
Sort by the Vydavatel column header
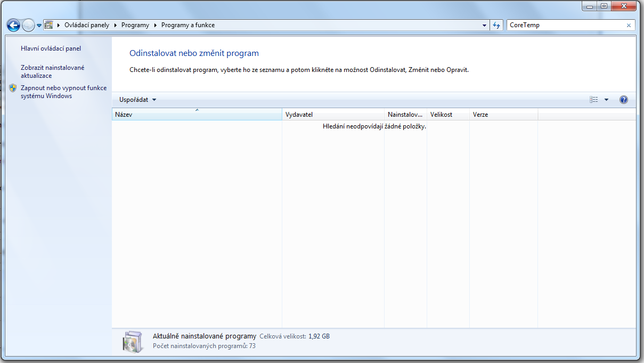tap(333, 115)
